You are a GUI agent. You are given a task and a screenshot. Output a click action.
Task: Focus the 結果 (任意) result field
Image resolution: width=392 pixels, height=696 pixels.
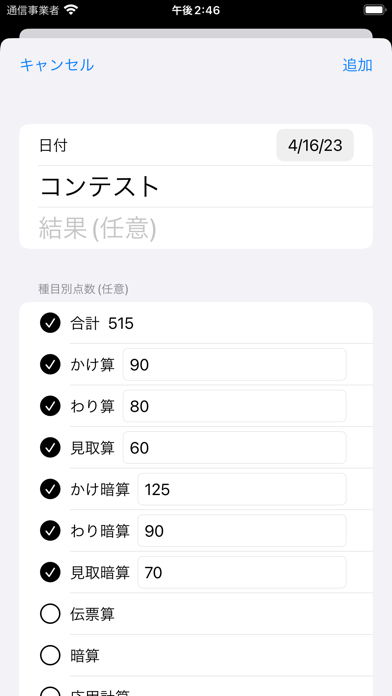[x=205, y=228]
